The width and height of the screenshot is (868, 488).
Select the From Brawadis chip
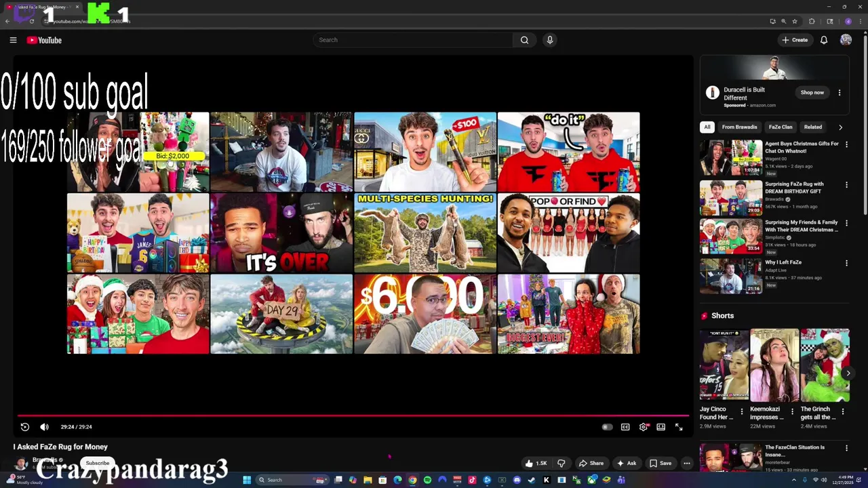click(x=739, y=127)
